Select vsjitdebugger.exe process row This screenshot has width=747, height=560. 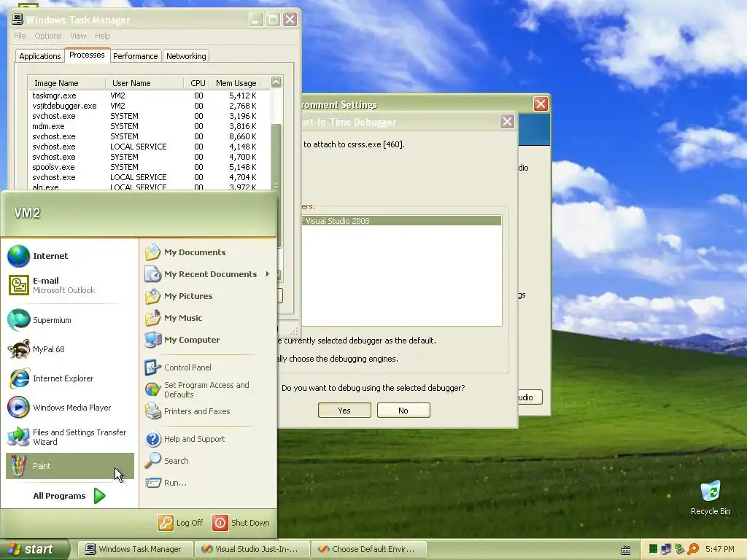point(149,106)
